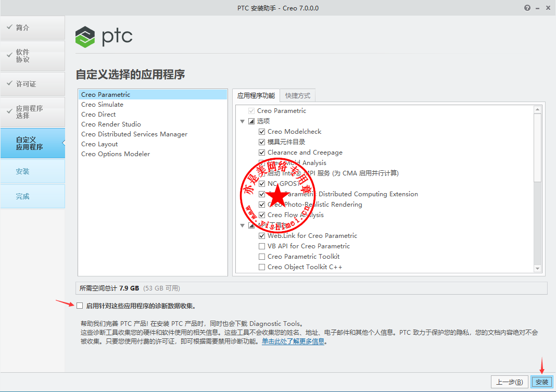Check Creo Object Toolkit C++ option

pyautogui.click(x=262, y=267)
